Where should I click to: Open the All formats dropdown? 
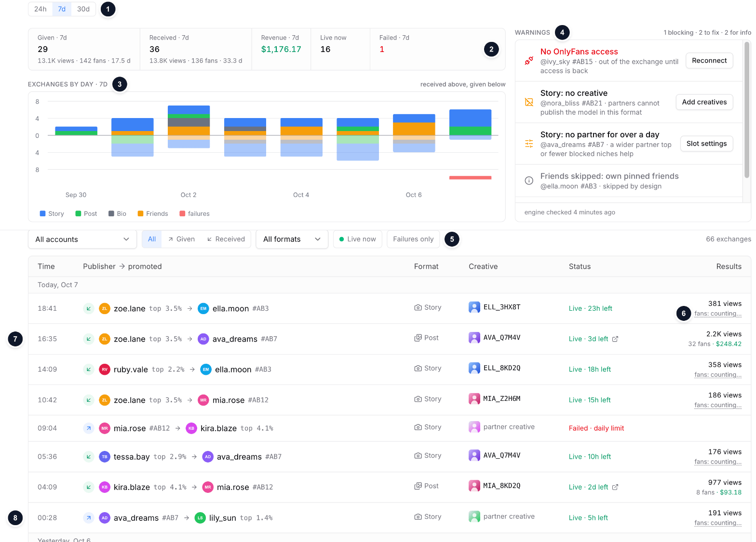click(x=292, y=239)
